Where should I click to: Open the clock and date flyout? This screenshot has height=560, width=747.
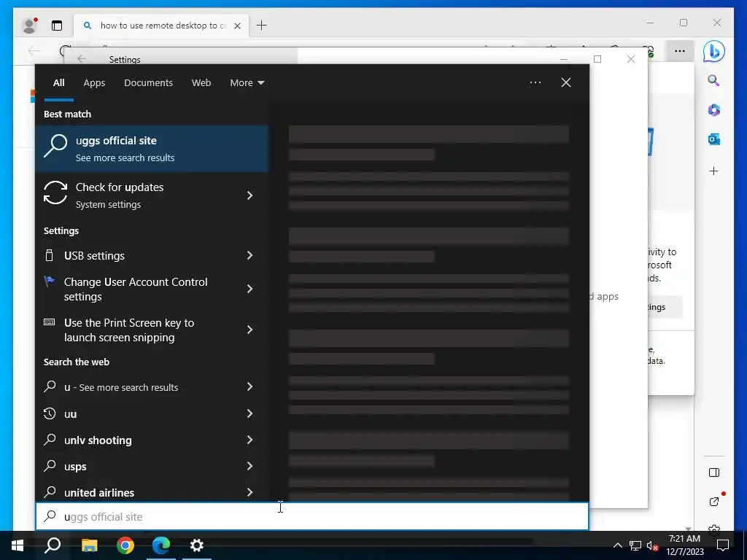[684, 545]
